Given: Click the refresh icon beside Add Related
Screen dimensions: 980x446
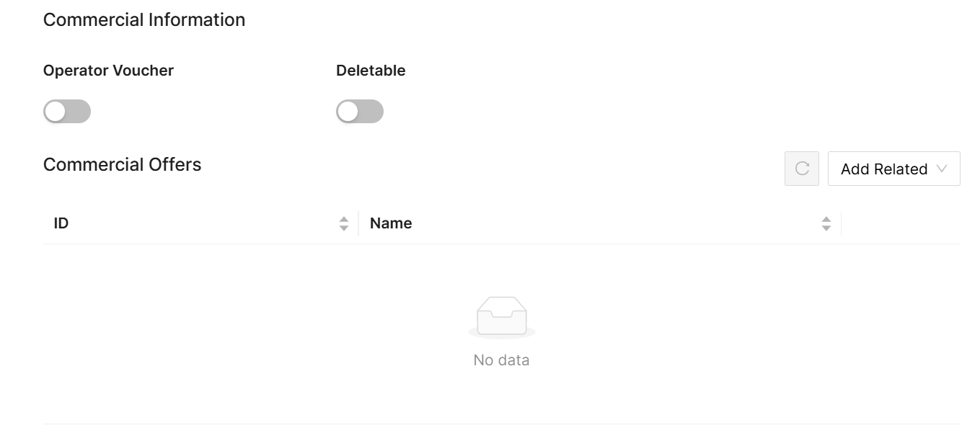Looking at the screenshot, I should [801, 169].
